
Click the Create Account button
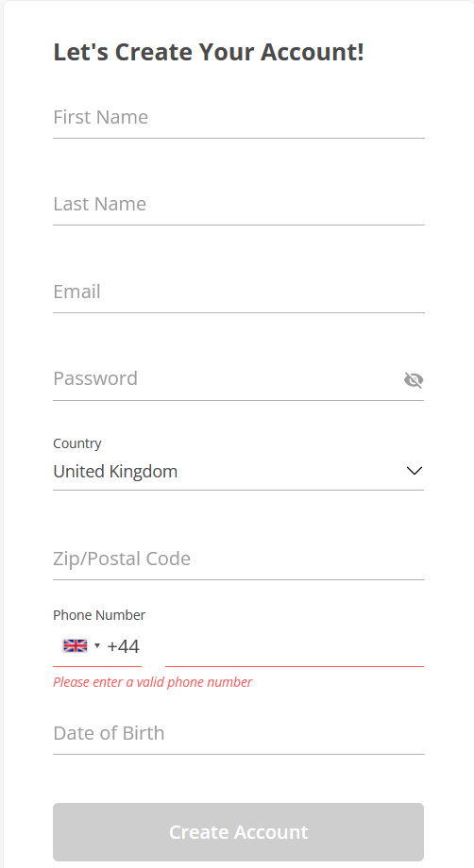click(x=239, y=832)
